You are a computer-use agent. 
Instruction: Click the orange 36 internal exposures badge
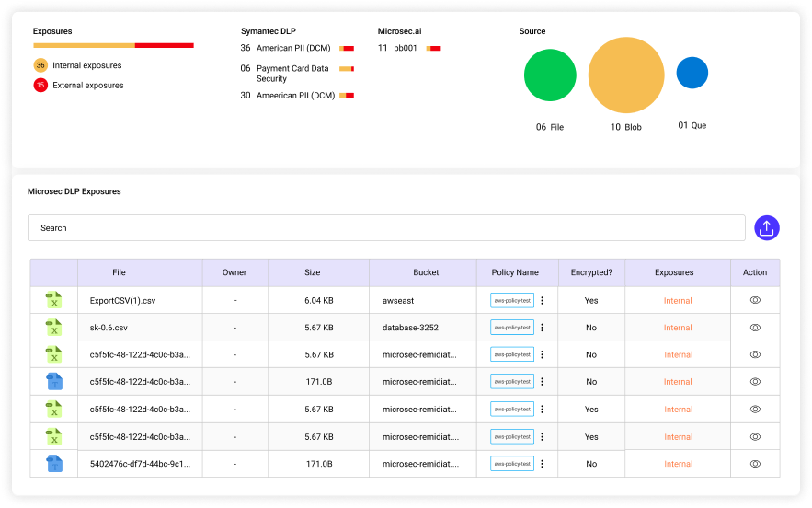pos(40,65)
